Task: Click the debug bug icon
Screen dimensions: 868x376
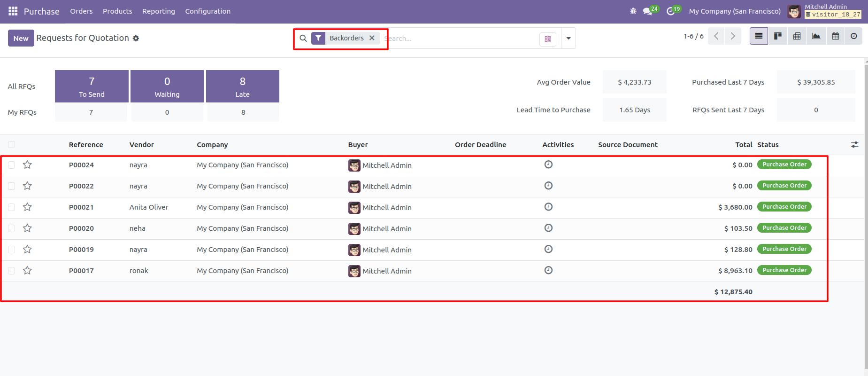Action: (633, 11)
